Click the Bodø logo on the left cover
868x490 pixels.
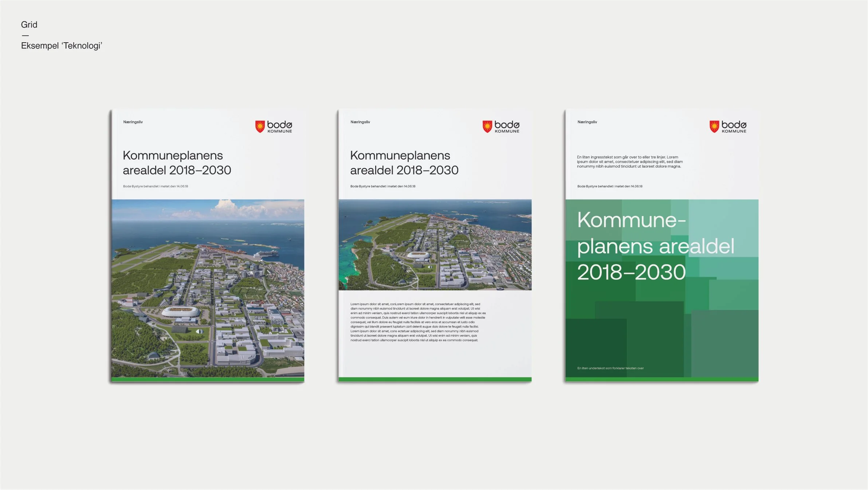tap(274, 126)
